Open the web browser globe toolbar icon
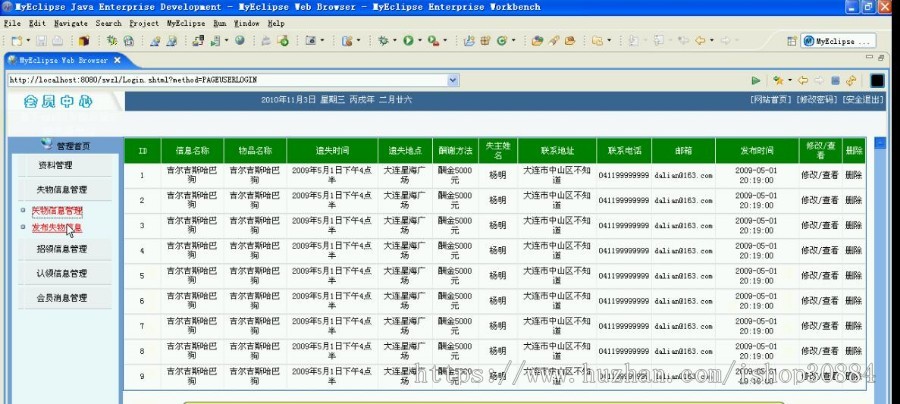This screenshot has width=900, height=404. click(x=239, y=41)
